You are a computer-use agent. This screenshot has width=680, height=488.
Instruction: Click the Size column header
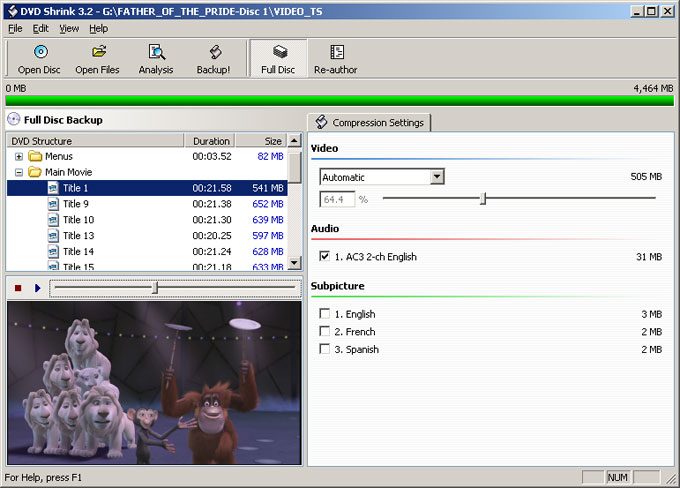tap(261, 141)
